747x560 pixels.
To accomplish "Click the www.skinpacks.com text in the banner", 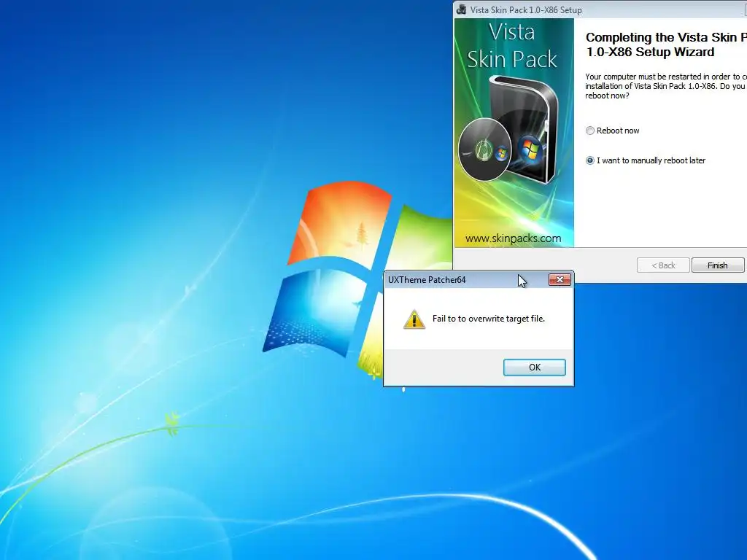I will [513, 238].
